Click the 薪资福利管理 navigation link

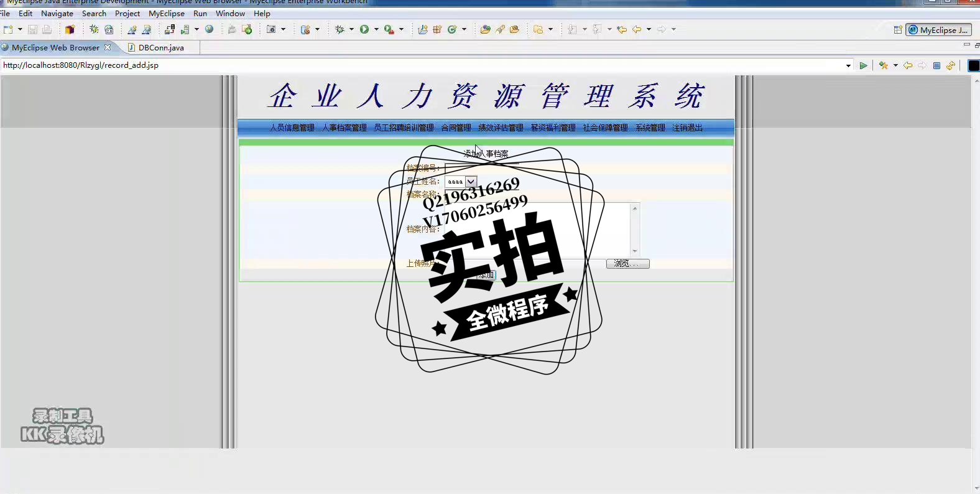553,128
